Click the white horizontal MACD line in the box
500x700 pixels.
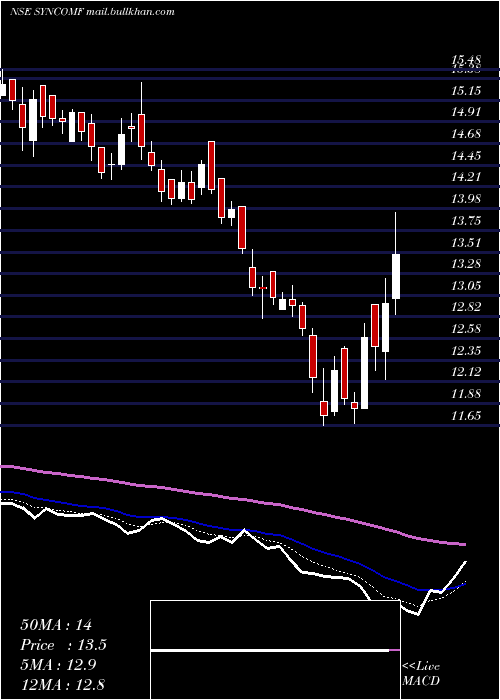click(270, 650)
